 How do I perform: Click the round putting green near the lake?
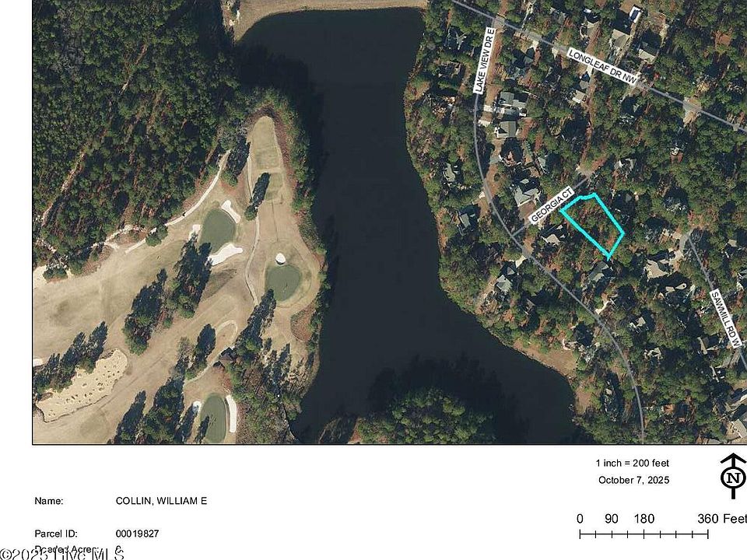(283, 282)
